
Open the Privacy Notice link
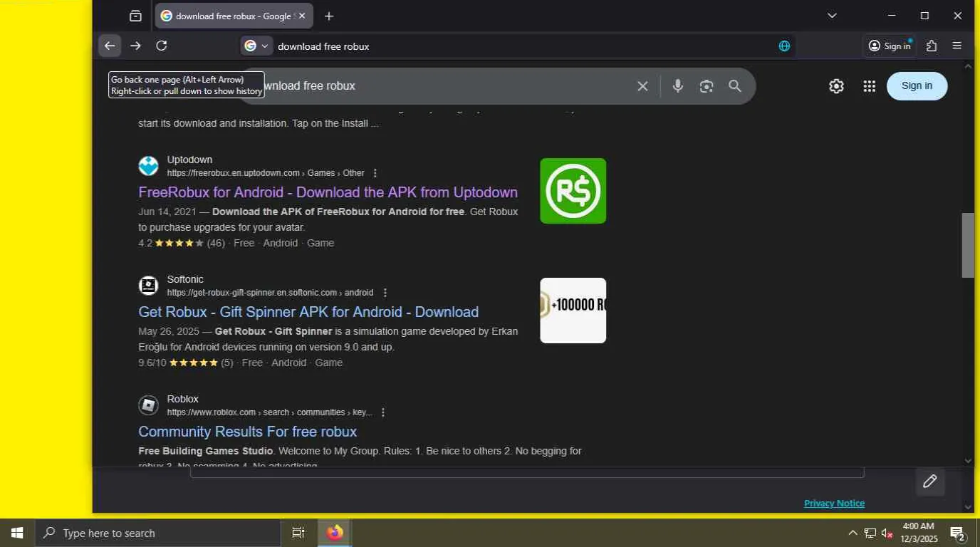[x=834, y=504]
